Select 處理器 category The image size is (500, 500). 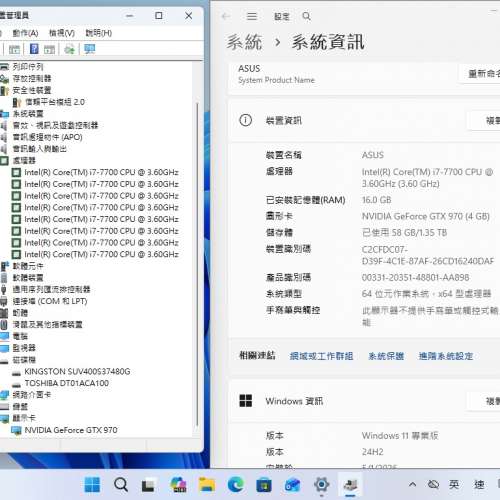point(24,160)
